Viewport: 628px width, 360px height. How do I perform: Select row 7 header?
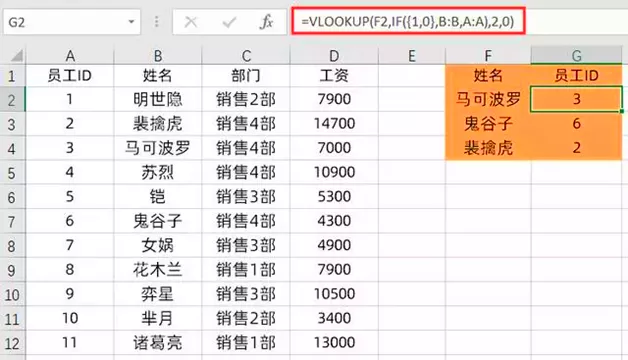pos(12,221)
